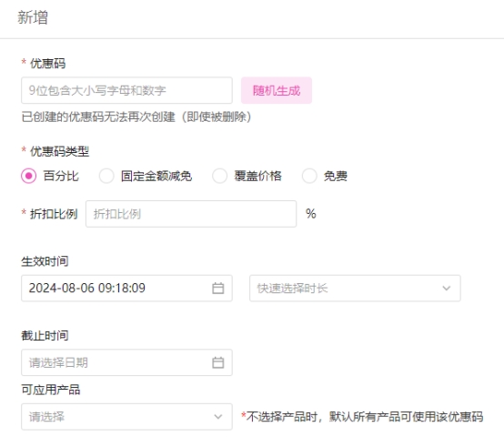Expand the 快速选择时长 dropdown arrow
Viewport: 504px width, 437px height.
point(446,288)
